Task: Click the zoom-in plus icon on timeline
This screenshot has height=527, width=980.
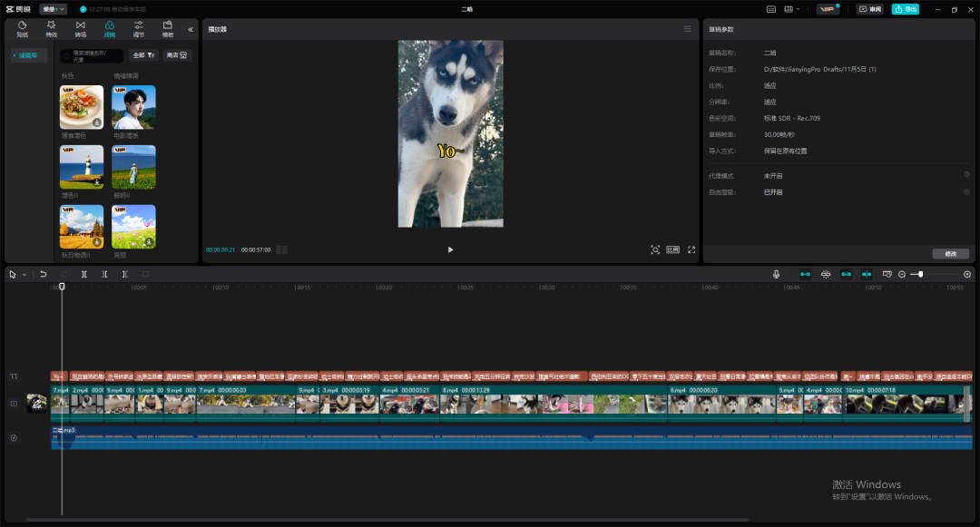Action: tap(967, 274)
